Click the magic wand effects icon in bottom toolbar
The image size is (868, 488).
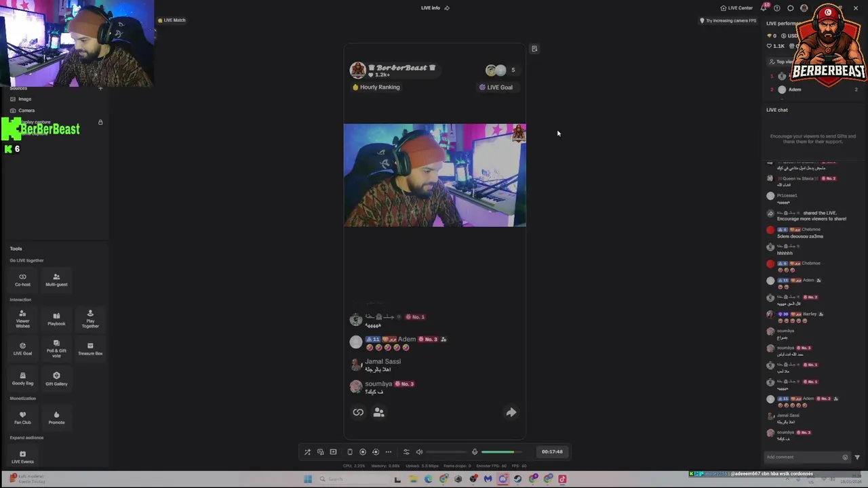click(x=307, y=452)
